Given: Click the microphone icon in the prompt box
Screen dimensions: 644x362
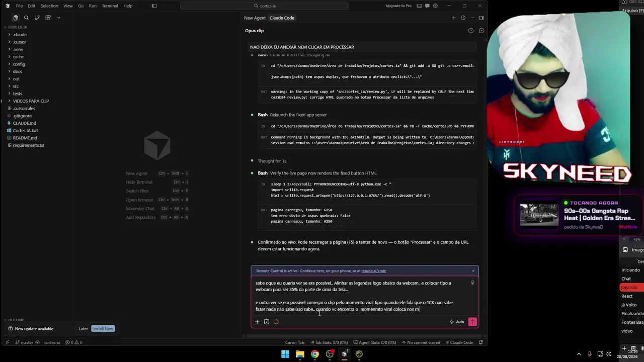Looking at the screenshot, I should [472, 283].
